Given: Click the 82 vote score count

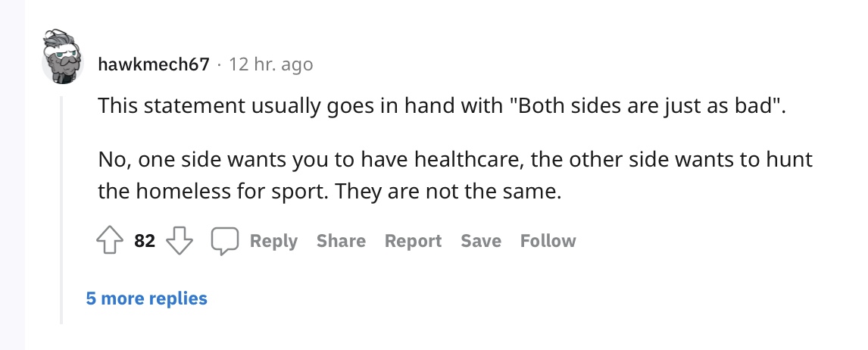Looking at the screenshot, I should [145, 241].
